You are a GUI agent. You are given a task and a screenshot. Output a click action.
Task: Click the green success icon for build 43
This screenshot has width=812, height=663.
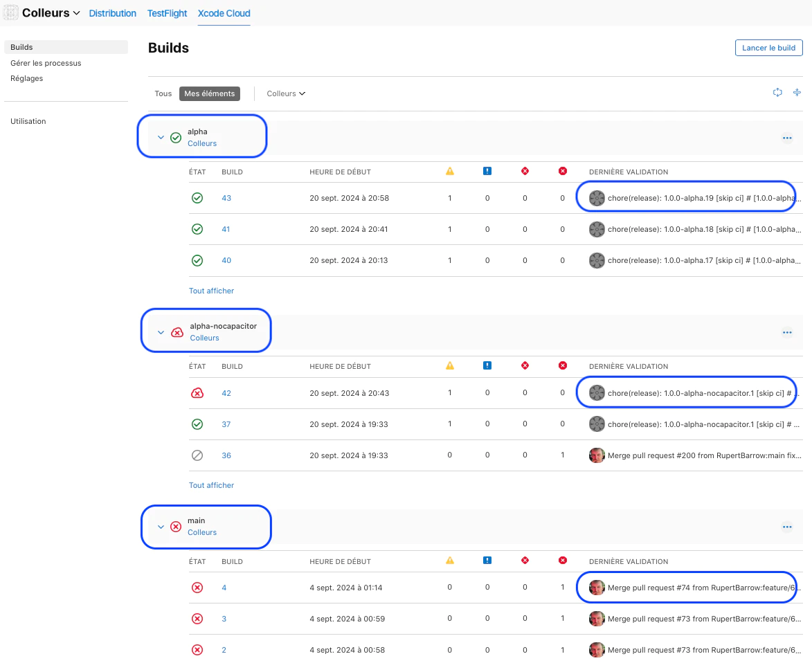click(x=197, y=197)
